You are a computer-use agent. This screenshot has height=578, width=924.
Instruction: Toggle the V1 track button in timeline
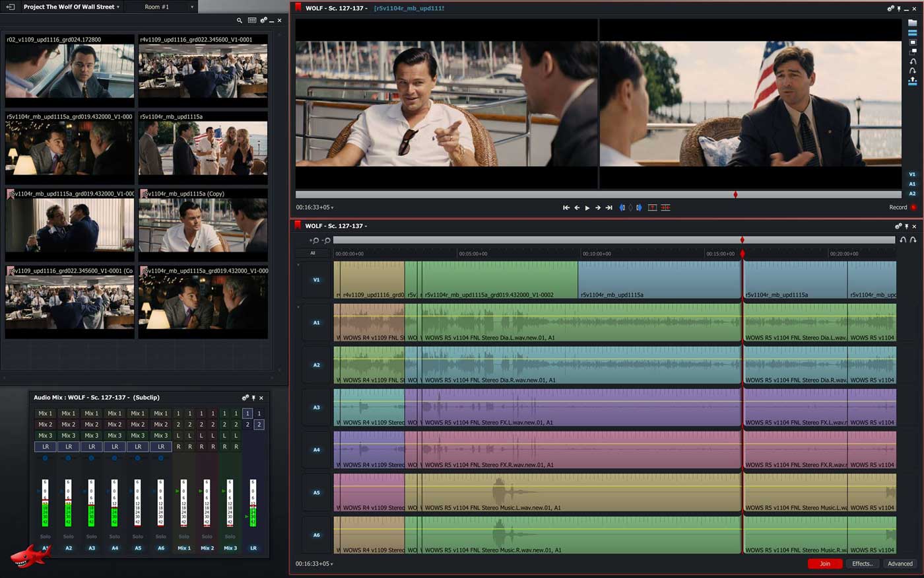click(x=316, y=280)
